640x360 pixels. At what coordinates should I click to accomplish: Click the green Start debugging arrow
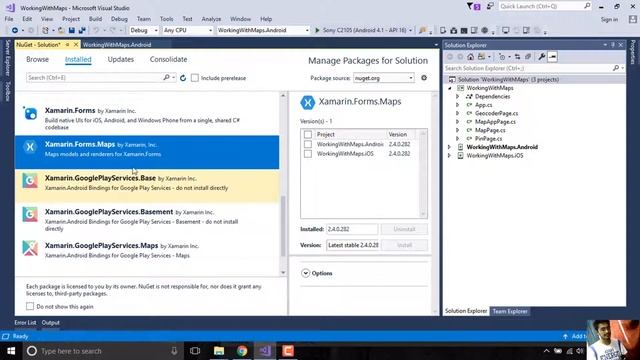(x=317, y=30)
